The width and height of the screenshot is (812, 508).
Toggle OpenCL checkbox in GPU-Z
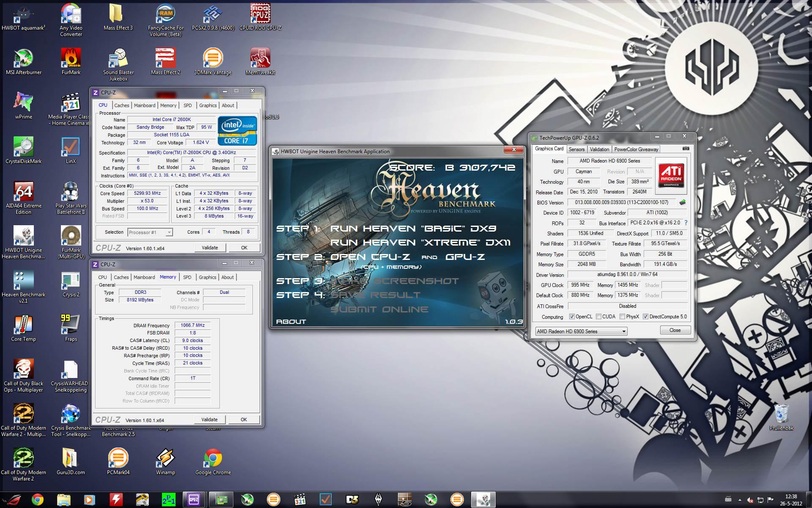(x=572, y=317)
